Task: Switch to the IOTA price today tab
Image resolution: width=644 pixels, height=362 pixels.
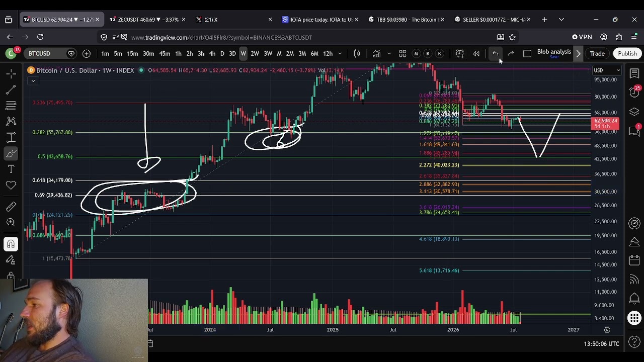Action: coord(320,20)
